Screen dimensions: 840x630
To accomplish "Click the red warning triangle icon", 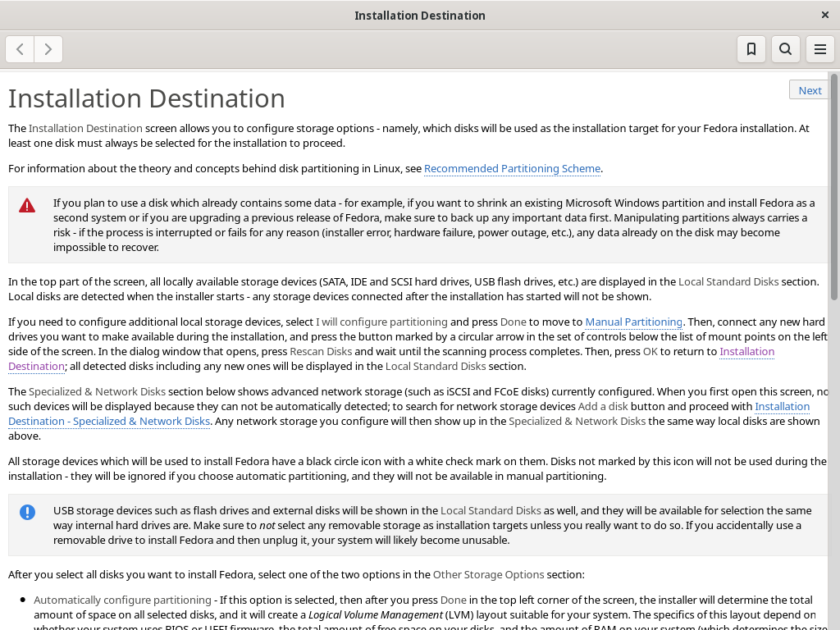I will coord(27,205).
